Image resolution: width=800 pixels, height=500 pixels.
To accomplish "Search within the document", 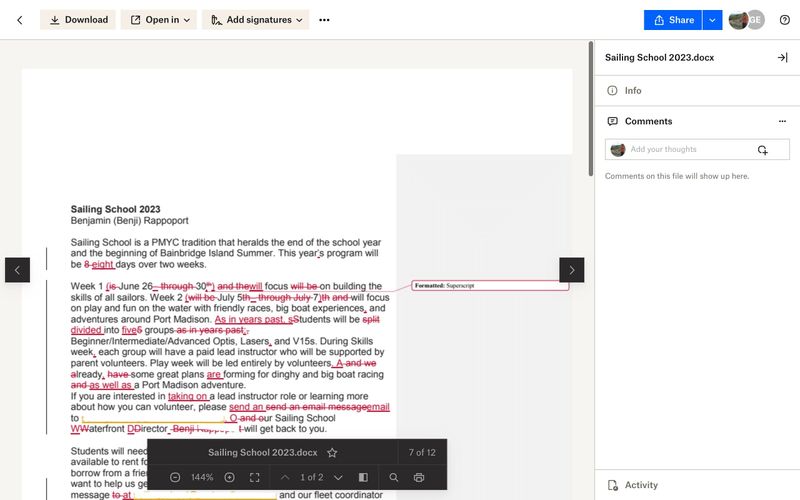I will click(393, 478).
